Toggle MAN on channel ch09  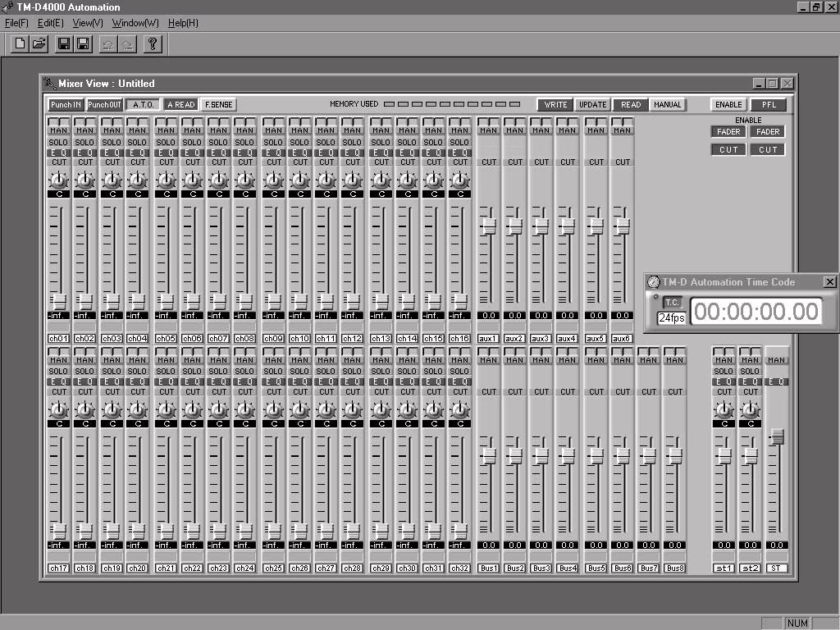coord(273,130)
